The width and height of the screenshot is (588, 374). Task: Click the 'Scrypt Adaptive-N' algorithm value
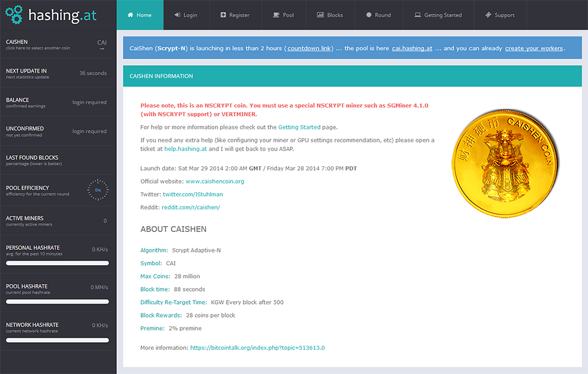point(196,250)
